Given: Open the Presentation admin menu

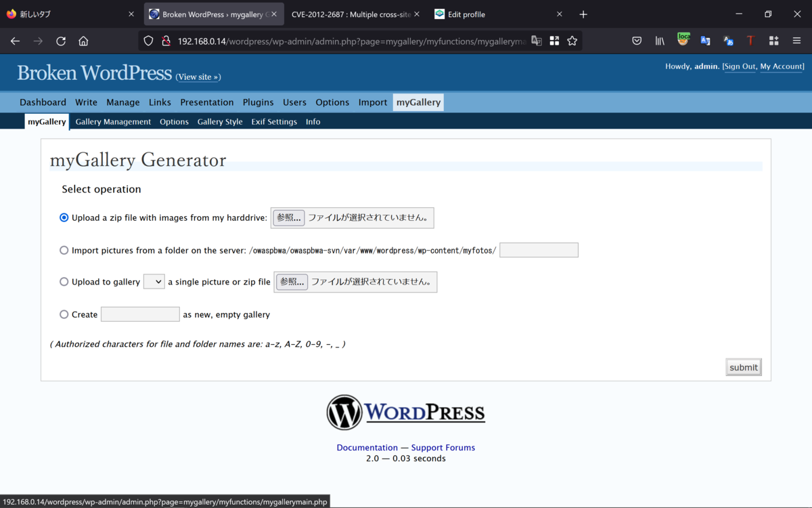Looking at the screenshot, I should pos(206,102).
